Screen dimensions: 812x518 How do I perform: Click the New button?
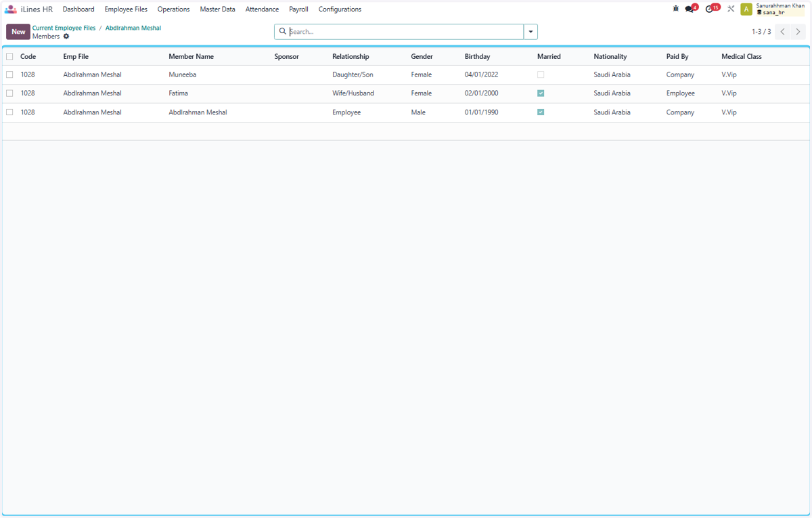[x=18, y=32]
